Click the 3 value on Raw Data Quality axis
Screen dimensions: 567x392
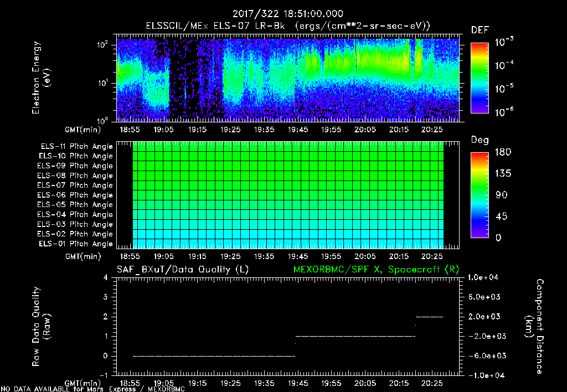pyautogui.click(x=106, y=297)
